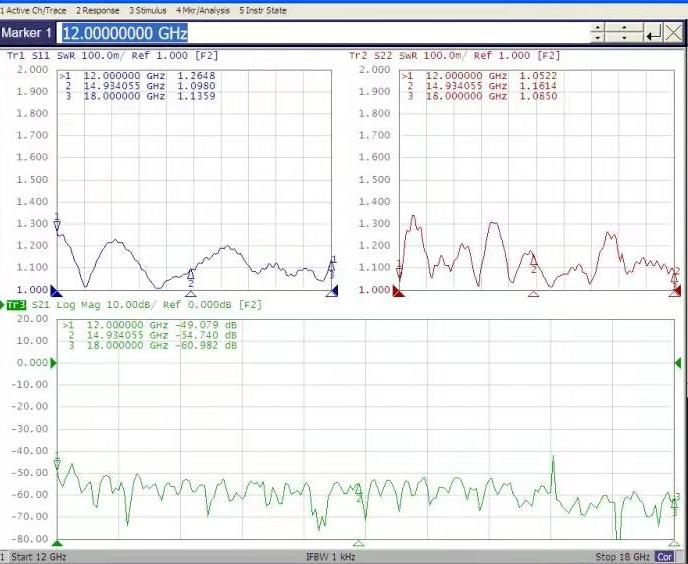Click the blue S11 reference level triangle

pyautogui.click(x=57, y=291)
